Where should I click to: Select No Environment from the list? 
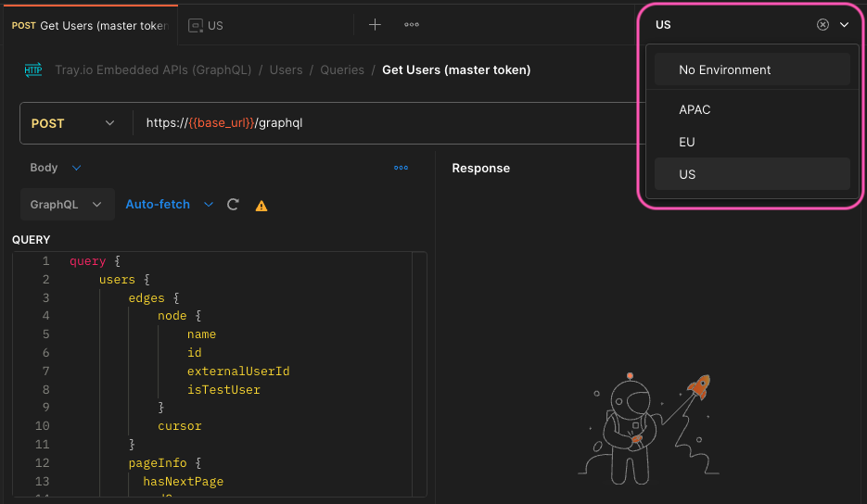coord(724,69)
